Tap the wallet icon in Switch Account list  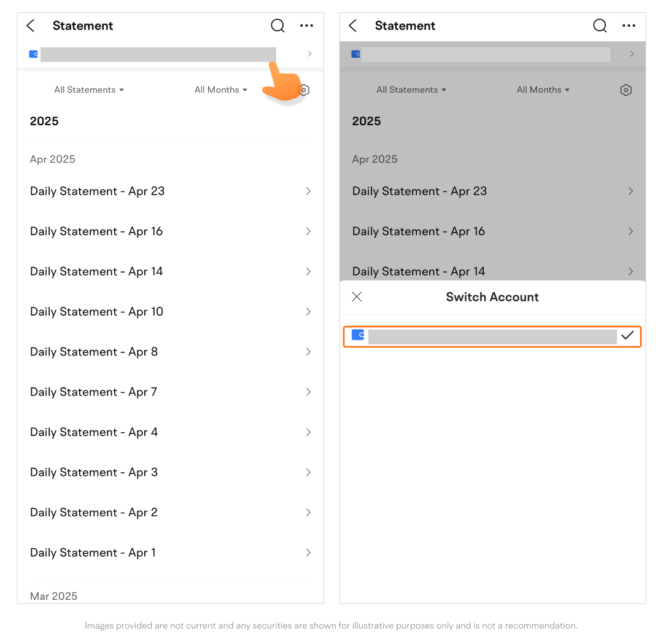pyautogui.click(x=358, y=335)
